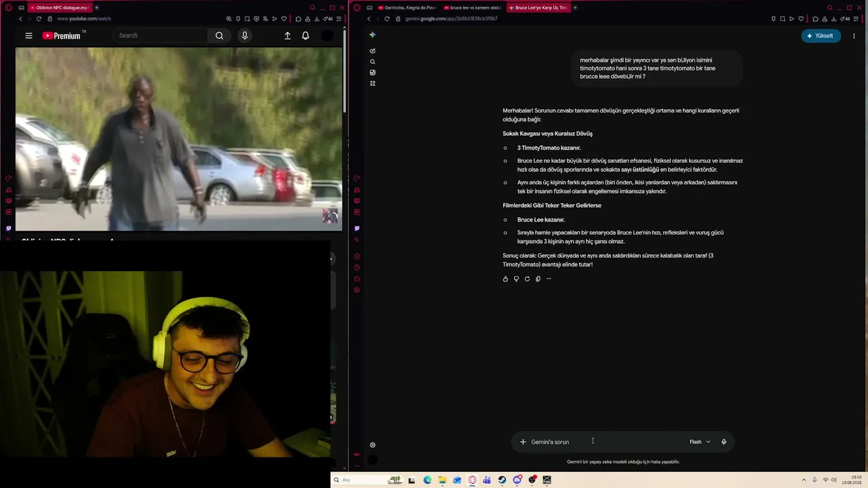The width and height of the screenshot is (868, 488).
Task: Reload the Gemini page
Action: coord(387,19)
